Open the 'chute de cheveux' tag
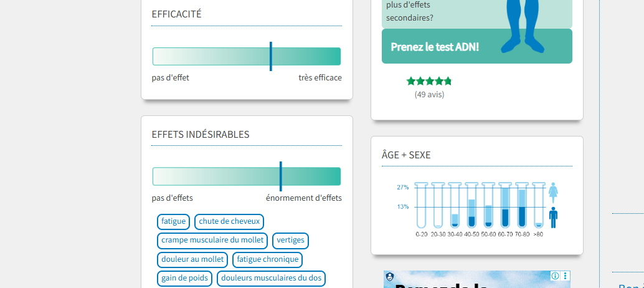The width and height of the screenshot is (644, 288). pyautogui.click(x=229, y=222)
